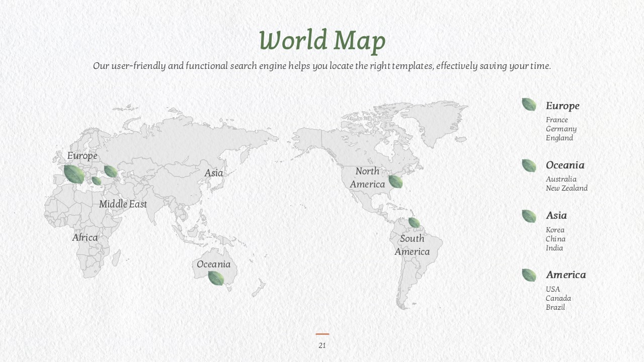This screenshot has height=362, width=644.
Task: Click the leaf icon beside Europe legend heading
Action: click(529, 105)
